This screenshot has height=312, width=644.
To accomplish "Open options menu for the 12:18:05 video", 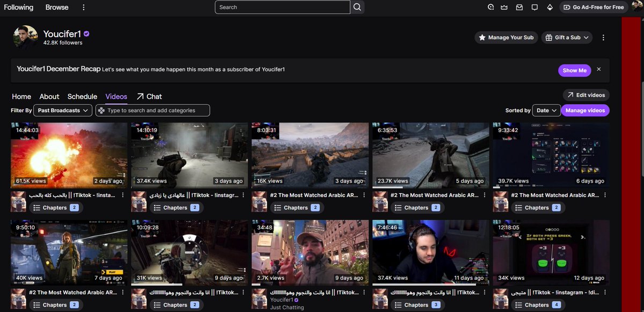I will [605, 293].
